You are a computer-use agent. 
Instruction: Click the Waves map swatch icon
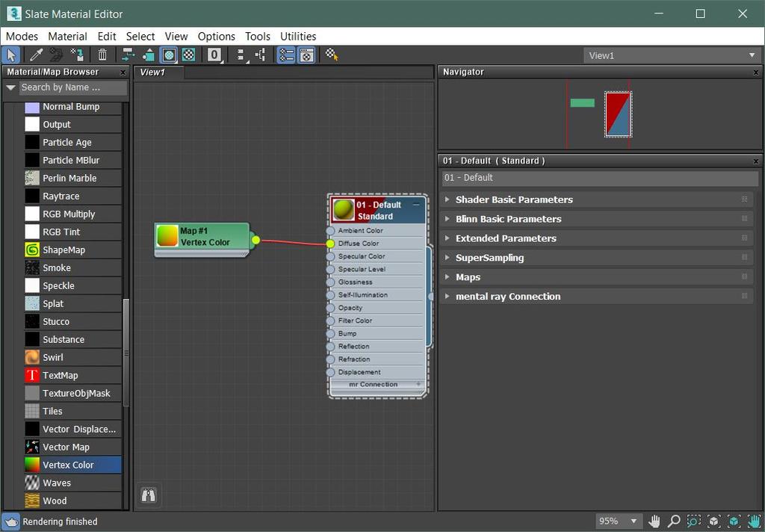(x=32, y=483)
